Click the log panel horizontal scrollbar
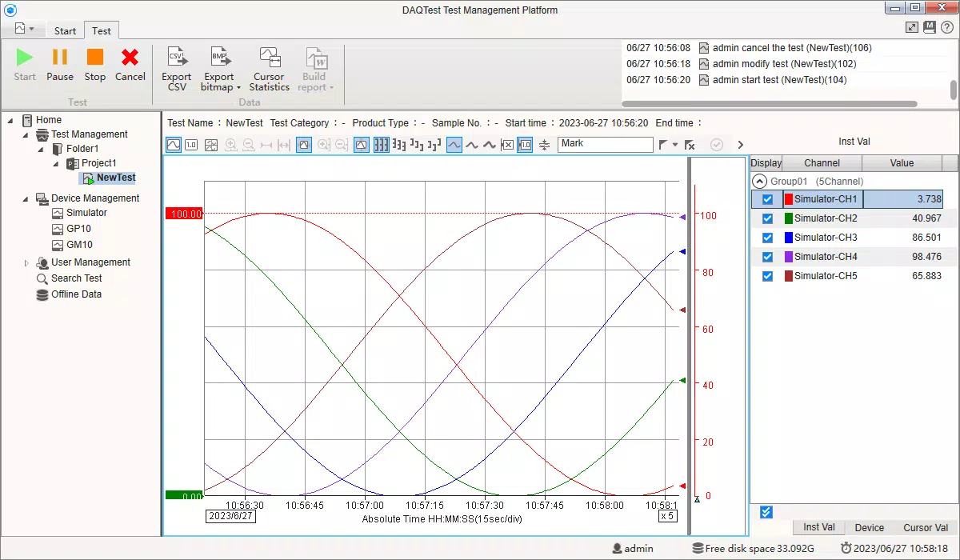Image resolution: width=960 pixels, height=560 pixels. point(770,104)
